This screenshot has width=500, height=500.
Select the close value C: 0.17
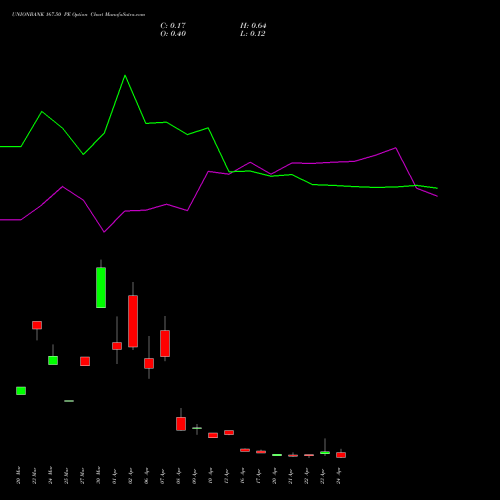point(173,26)
